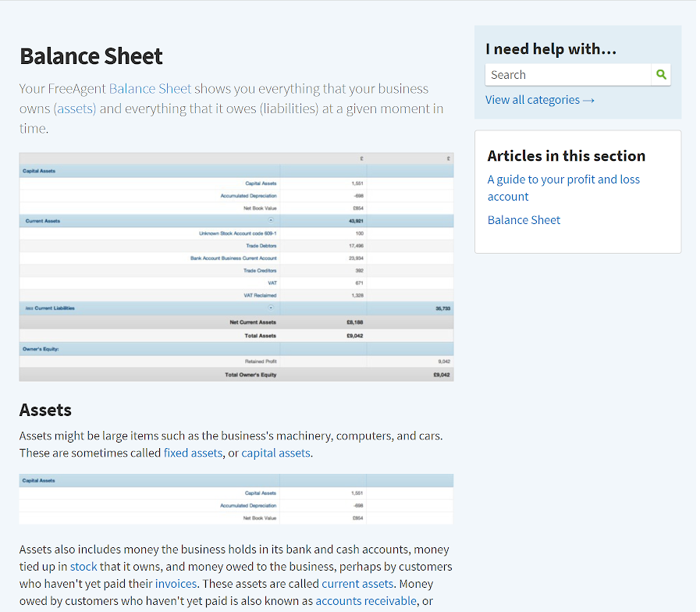
Task: Click the Assets section heading
Action: point(45,410)
